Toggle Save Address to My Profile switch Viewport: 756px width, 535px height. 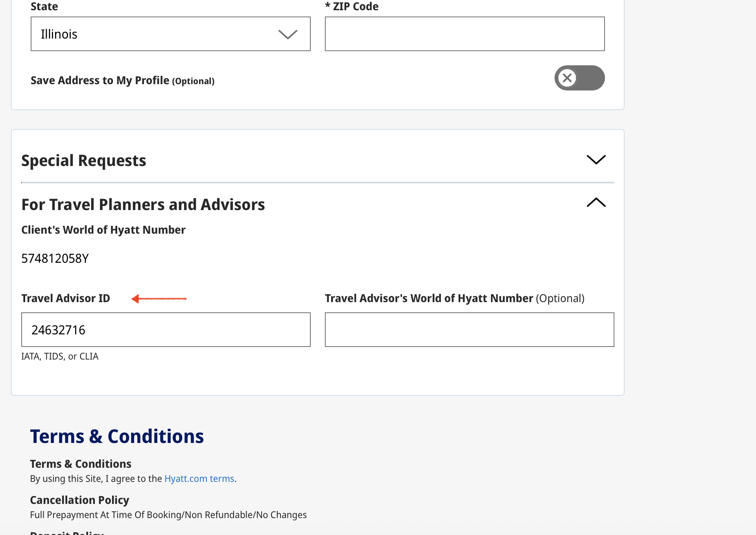[579, 78]
